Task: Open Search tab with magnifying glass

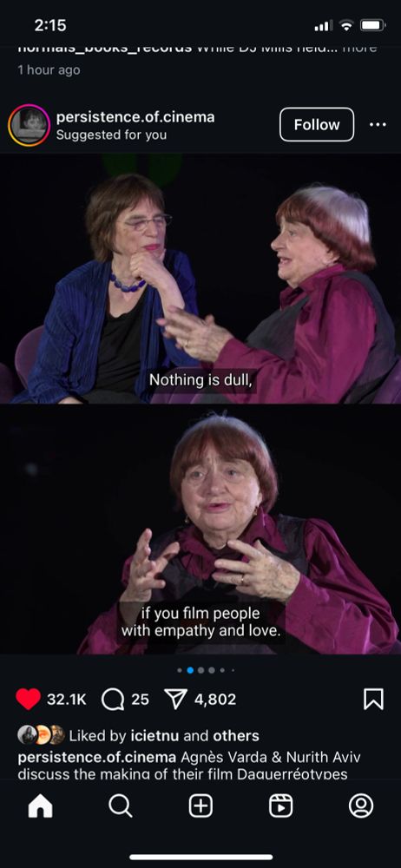Action: tap(120, 806)
